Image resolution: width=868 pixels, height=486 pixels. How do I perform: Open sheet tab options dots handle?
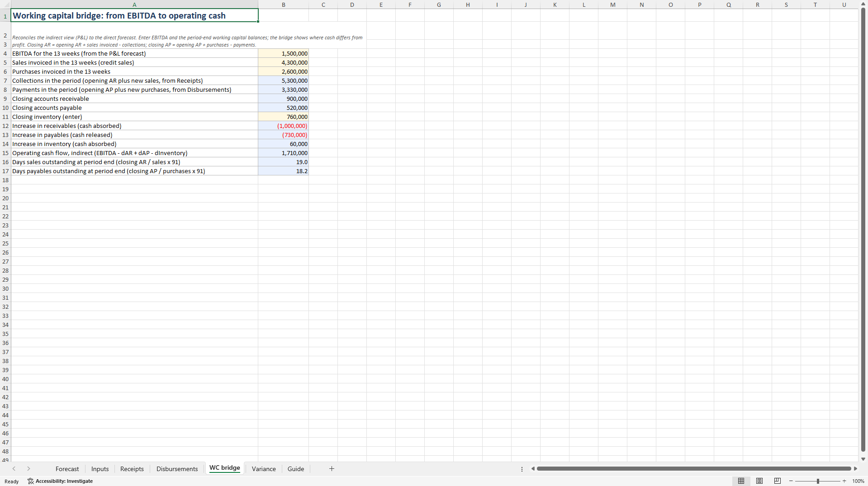coord(522,469)
